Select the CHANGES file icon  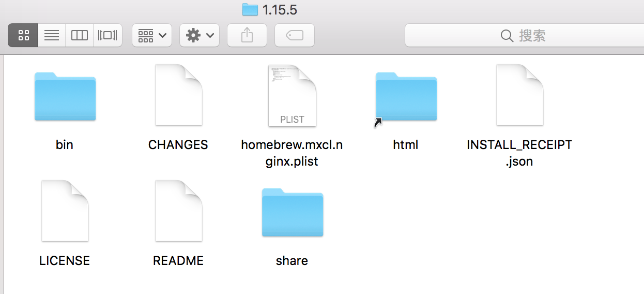coord(178,95)
